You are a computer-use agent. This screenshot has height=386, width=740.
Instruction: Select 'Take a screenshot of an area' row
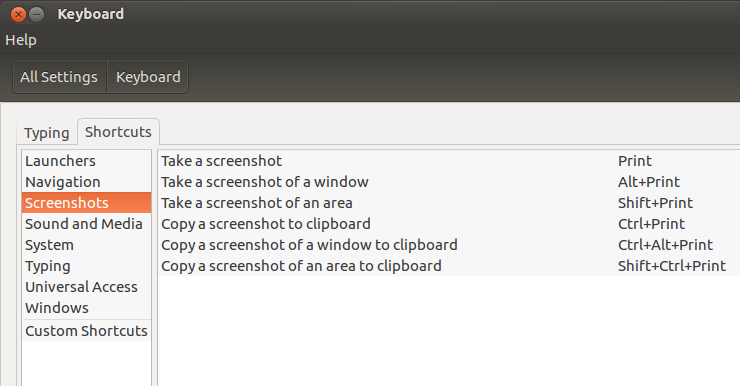pyautogui.click(x=449, y=203)
